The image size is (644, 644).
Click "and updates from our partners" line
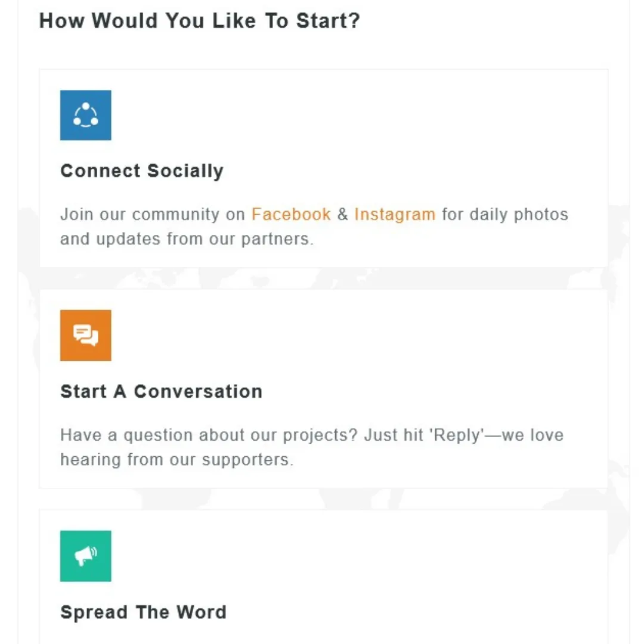(x=186, y=239)
